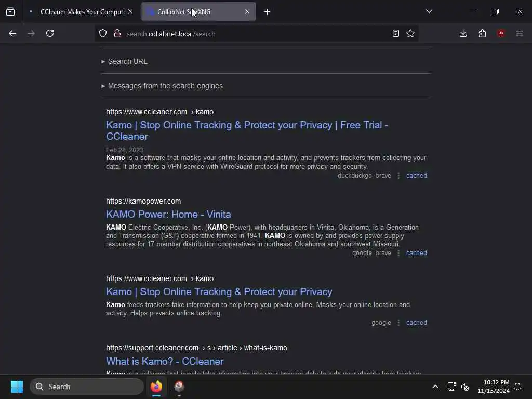The height and width of the screenshot is (399, 532).
Task: Click the Feb 28, 2023 date text
Action: (x=125, y=150)
